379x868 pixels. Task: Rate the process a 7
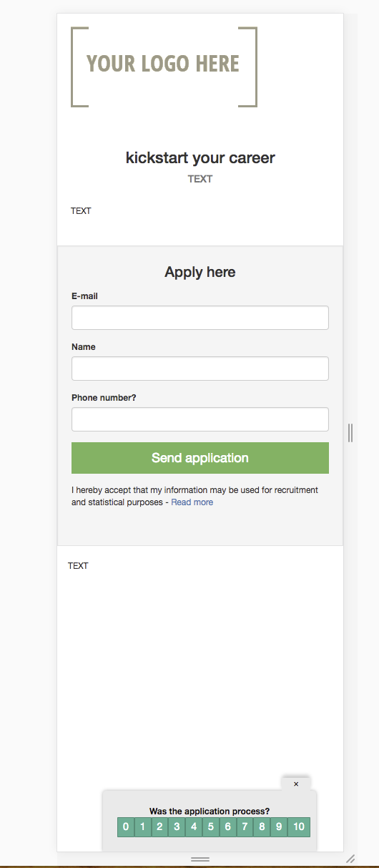245,827
